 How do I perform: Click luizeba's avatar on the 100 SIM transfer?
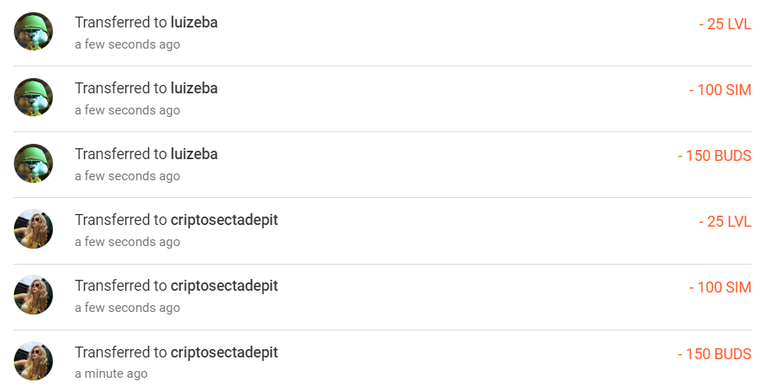tap(33, 98)
